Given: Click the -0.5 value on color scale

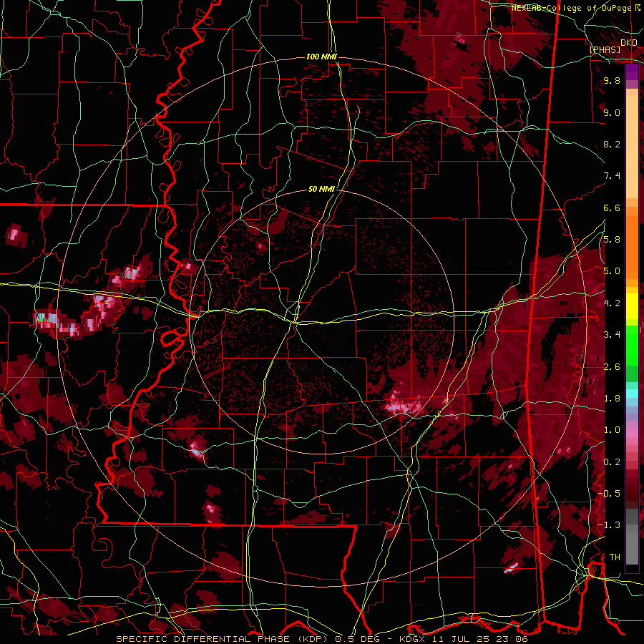Looking at the screenshot, I should tap(609, 494).
